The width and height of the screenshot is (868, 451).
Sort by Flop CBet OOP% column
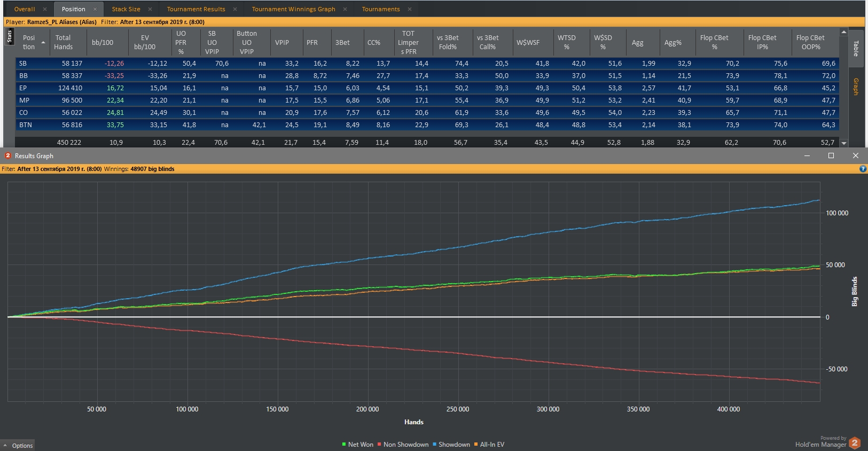click(815, 42)
